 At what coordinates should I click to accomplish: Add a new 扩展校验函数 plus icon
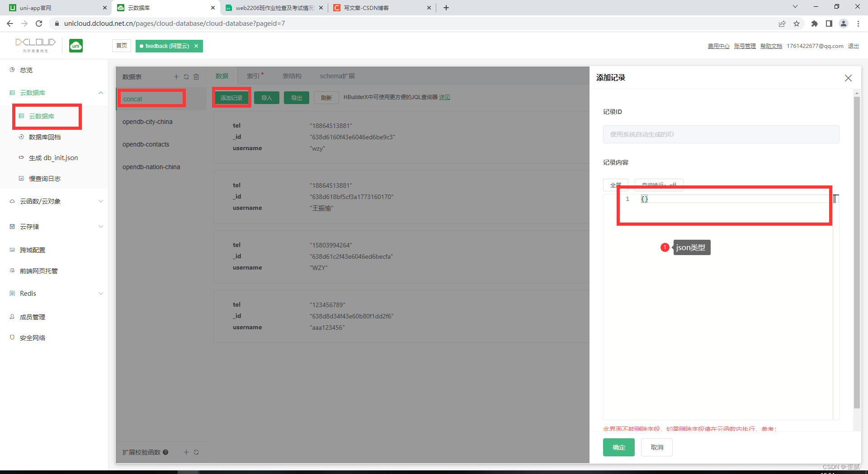click(x=186, y=452)
